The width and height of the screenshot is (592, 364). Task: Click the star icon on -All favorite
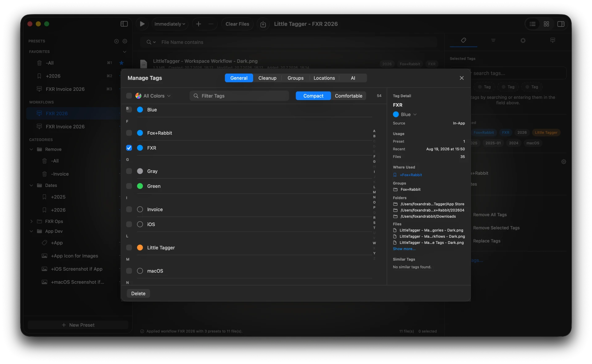tap(121, 63)
